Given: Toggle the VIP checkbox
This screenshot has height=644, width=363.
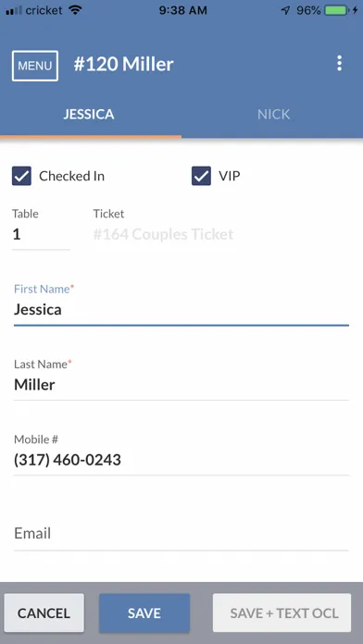Looking at the screenshot, I should pyautogui.click(x=201, y=176).
